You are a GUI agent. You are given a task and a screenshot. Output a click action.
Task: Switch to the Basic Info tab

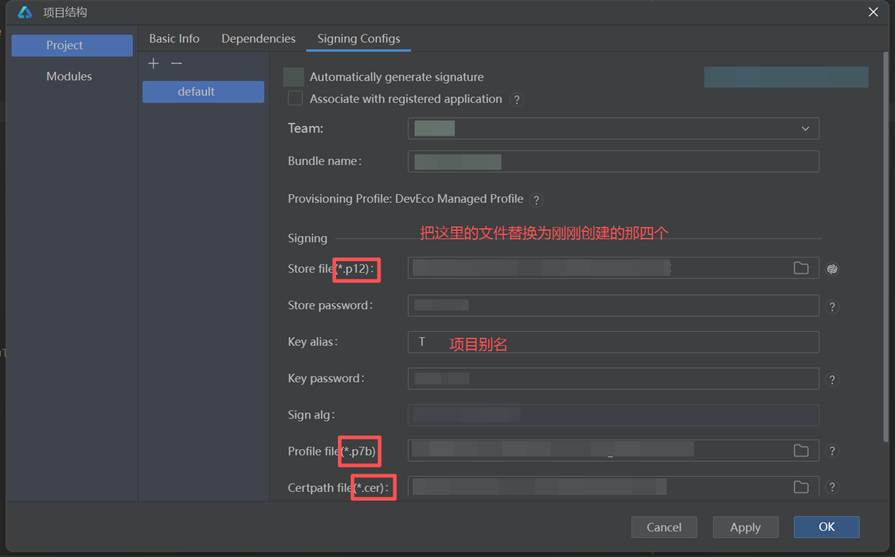[174, 38]
